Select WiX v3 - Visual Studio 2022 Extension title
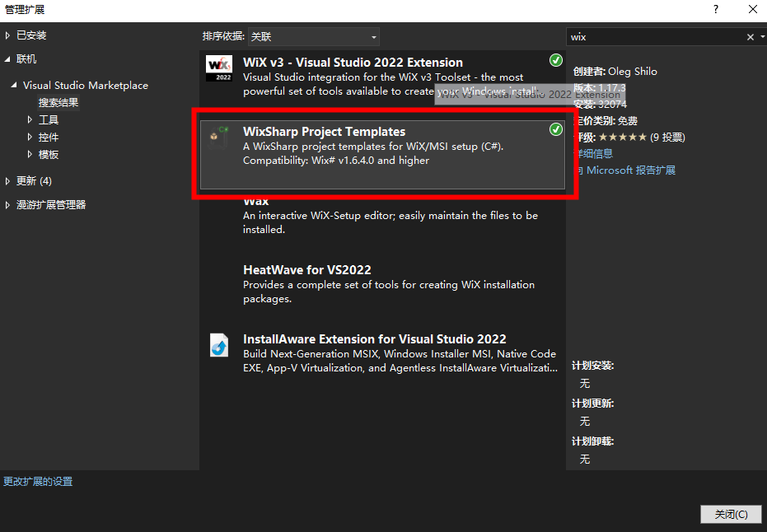This screenshot has height=532, width=767. click(x=353, y=63)
